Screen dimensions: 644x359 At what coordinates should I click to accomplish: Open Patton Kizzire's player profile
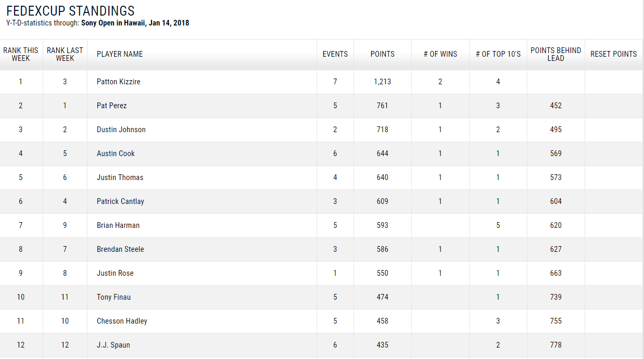click(x=118, y=82)
